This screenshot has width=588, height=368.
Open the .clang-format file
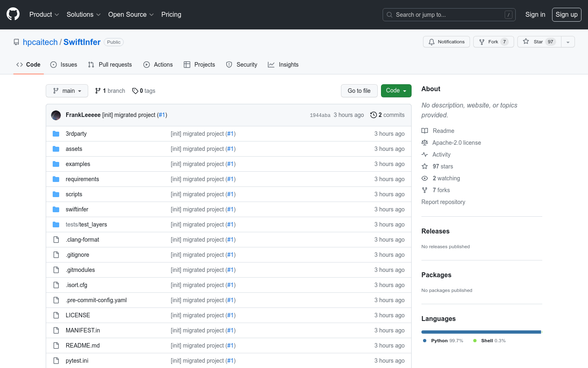point(82,240)
